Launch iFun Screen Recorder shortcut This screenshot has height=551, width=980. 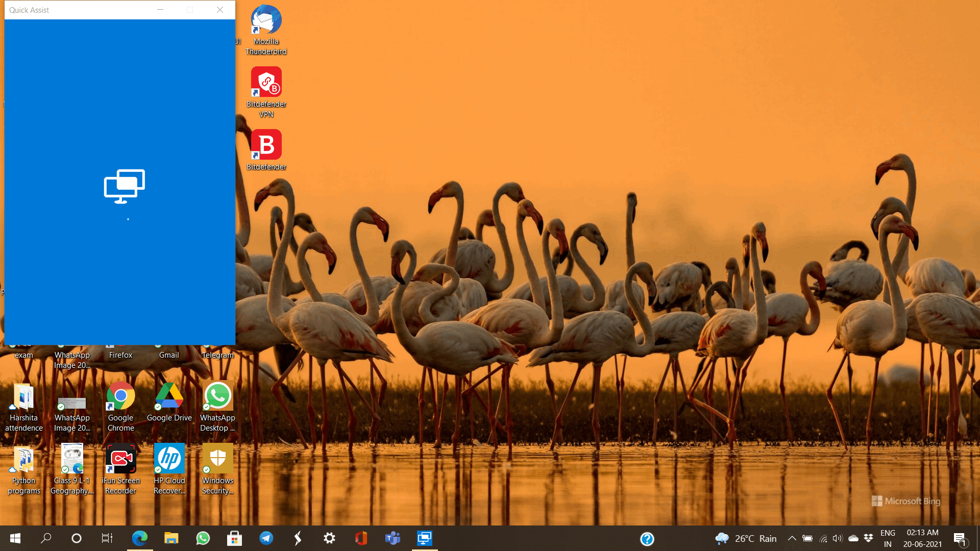[120, 459]
